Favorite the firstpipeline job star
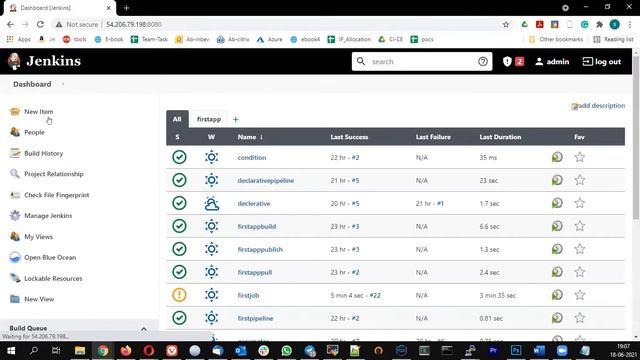The width and height of the screenshot is (640, 360). (x=580, y=318)
